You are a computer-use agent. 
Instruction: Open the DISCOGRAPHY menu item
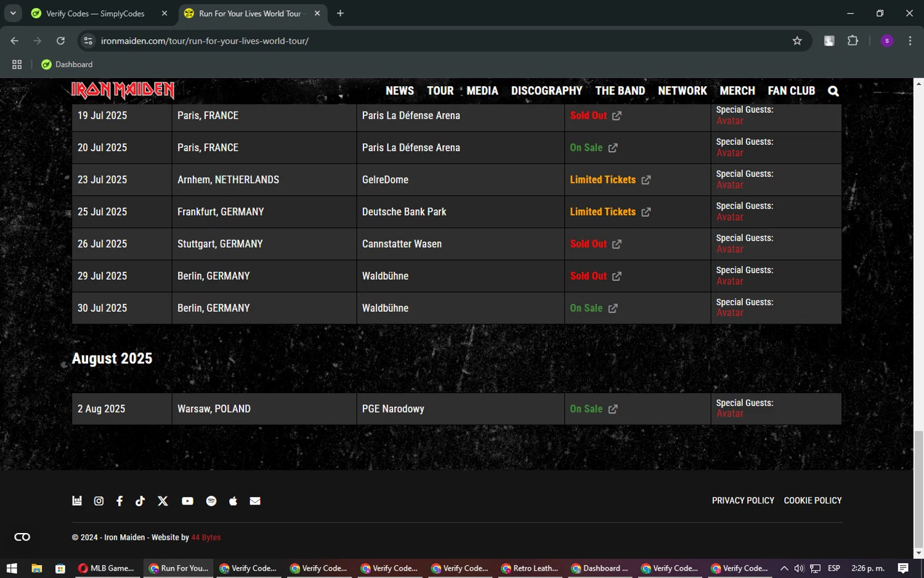[x=546, y=91]
